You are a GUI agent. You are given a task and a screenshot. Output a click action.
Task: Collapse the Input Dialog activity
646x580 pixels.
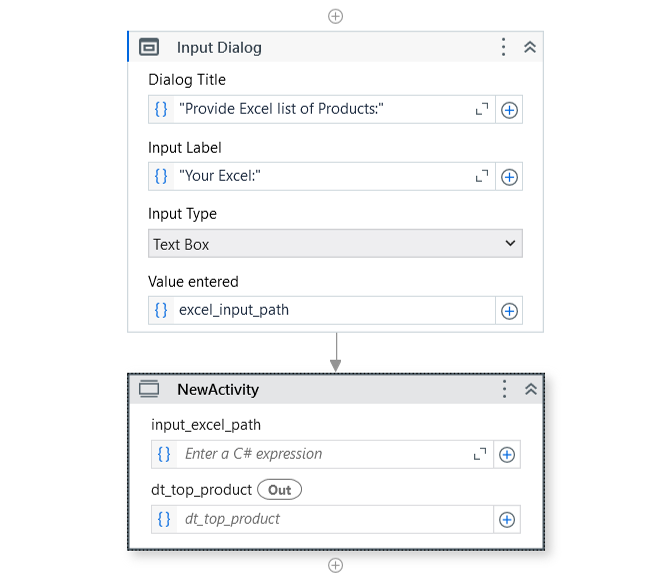click(x=530, y=47)
